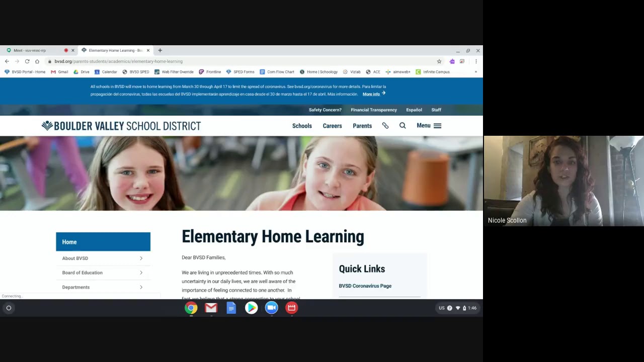Open Financial Transparency link

(374, 110)
